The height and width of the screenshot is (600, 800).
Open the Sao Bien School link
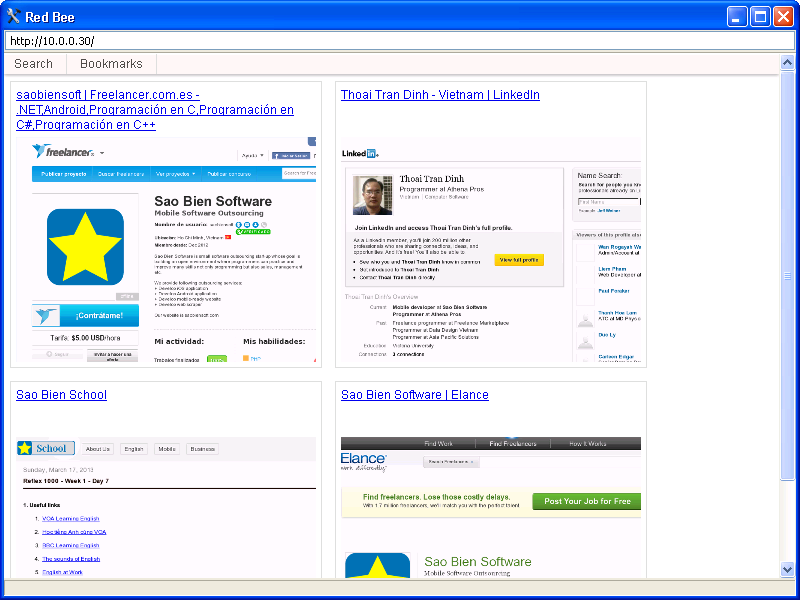coord(62,395)
